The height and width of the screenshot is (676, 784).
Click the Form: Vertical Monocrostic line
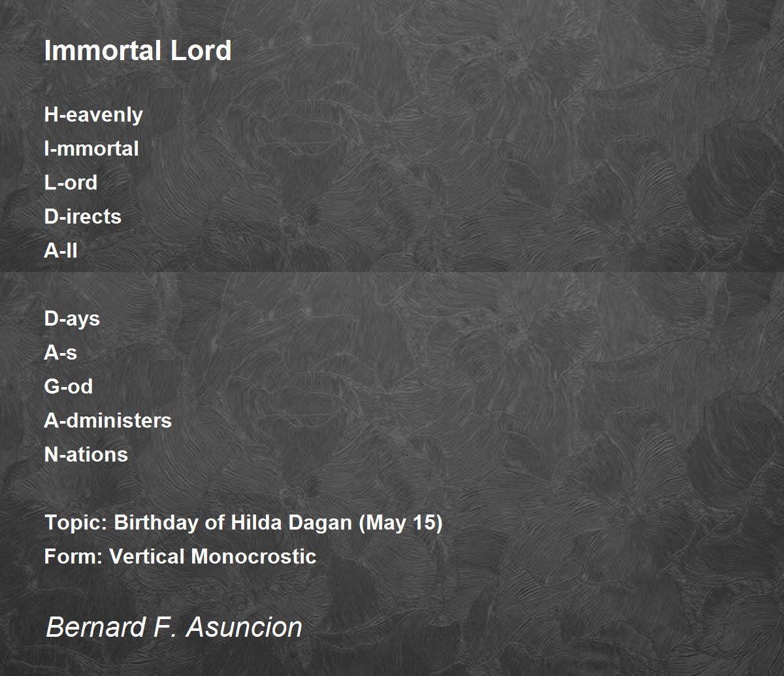(180, 556)
